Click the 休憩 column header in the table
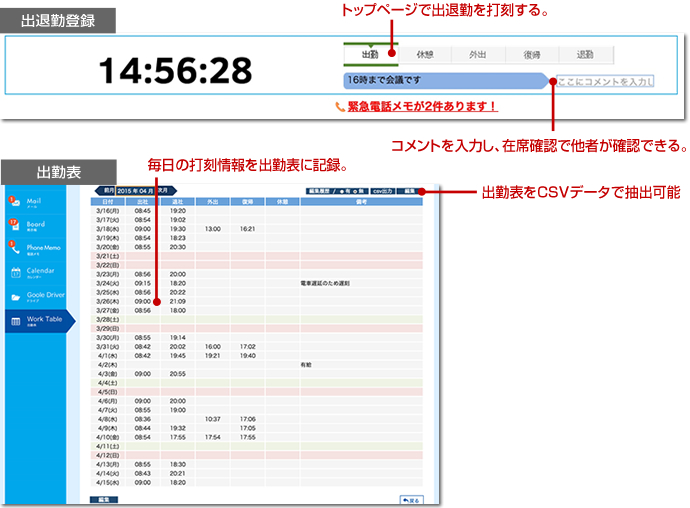690x508 pixels. pos(283,202)
